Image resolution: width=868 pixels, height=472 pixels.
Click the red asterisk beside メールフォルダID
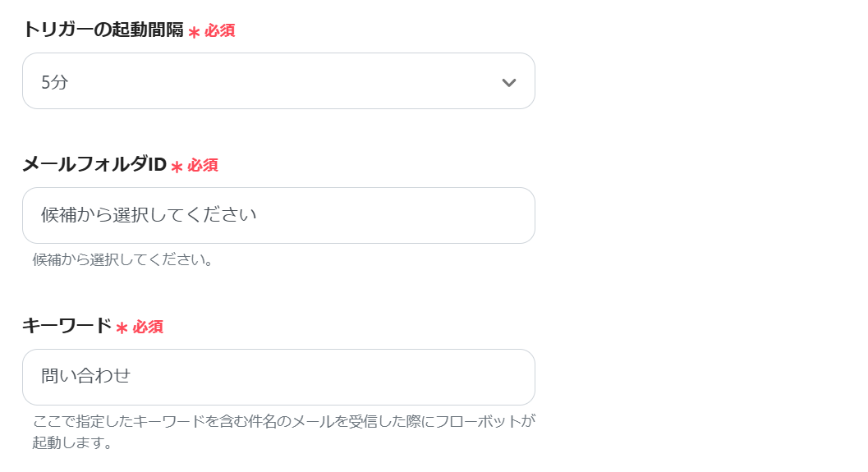[x=177, y=167]
